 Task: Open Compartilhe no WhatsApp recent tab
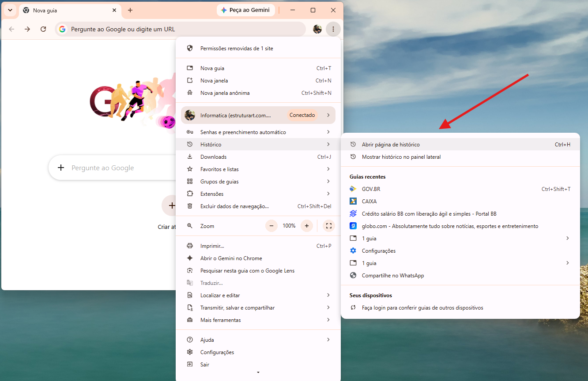pos(460,276)
